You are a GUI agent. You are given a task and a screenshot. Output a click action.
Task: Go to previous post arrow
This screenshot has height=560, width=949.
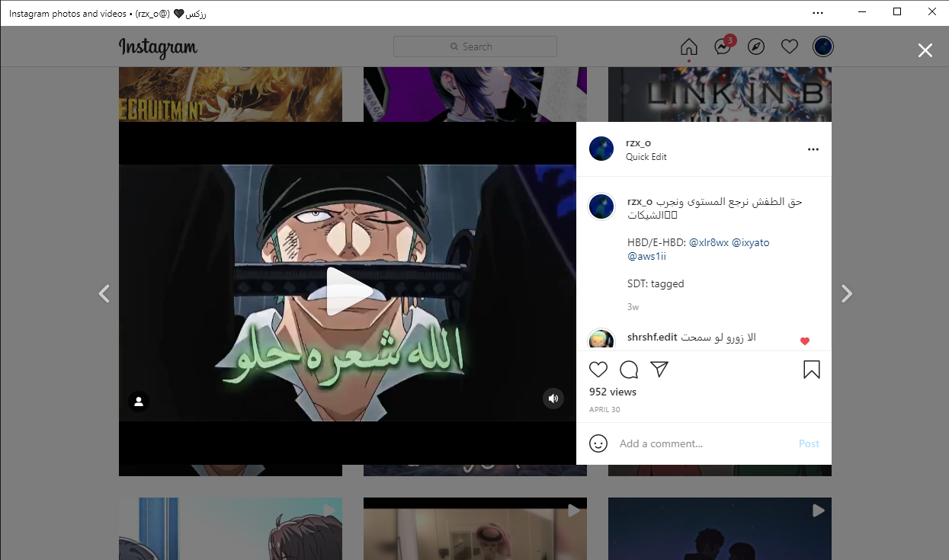click(x=104, y=293)
